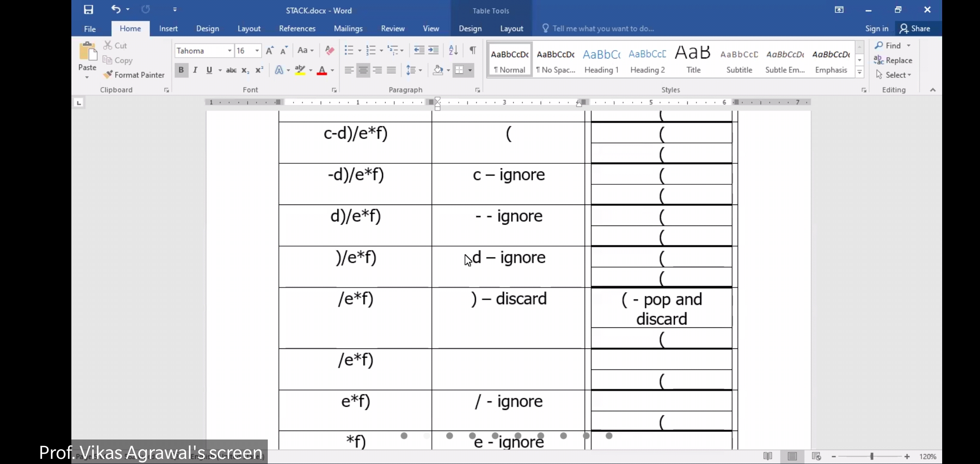Toggle Italic formatting button
The height and width of the screenshot is (464, 980).
(x=195, y=70)
